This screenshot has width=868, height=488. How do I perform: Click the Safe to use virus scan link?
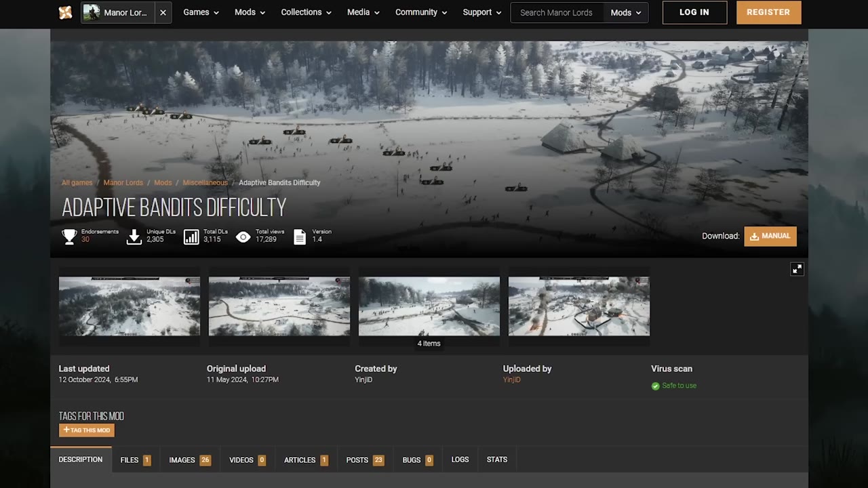pyautogui.click(x=679, y=386)
